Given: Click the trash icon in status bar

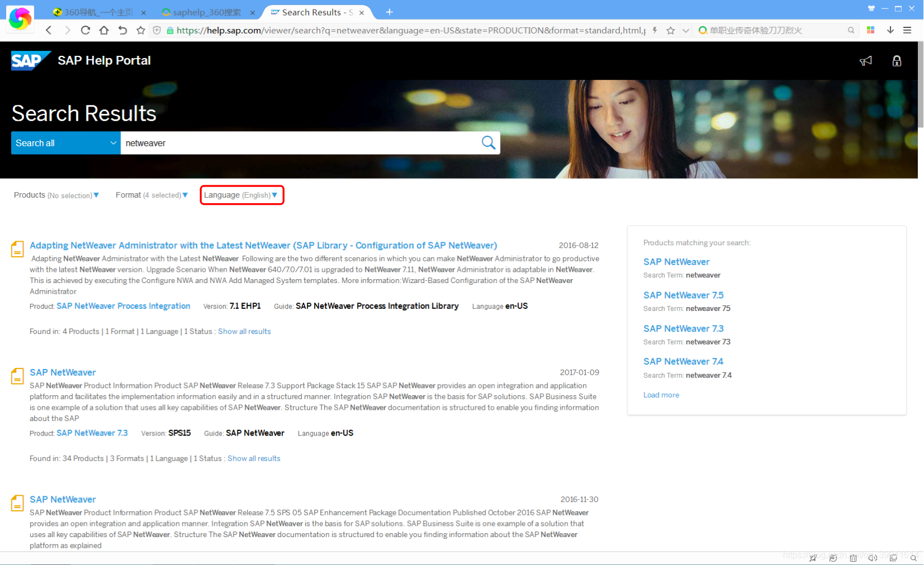Looking at the screenshot, I should 853,558.
